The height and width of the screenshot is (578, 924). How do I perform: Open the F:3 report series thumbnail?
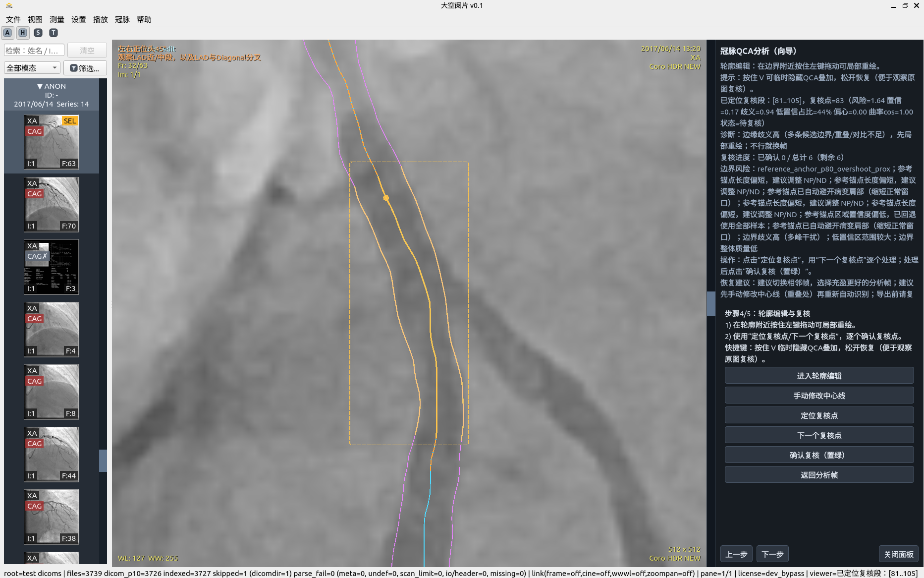(x=52, y=267)
